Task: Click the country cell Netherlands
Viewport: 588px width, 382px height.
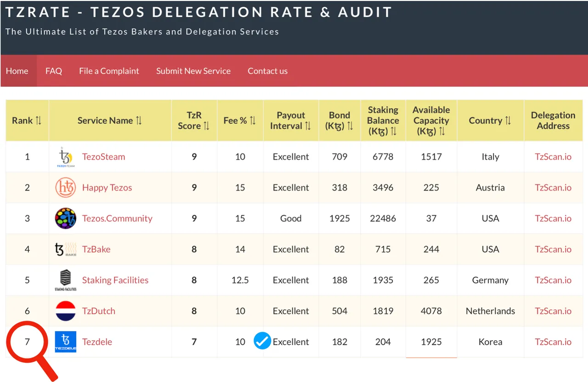Action: pyautogui.click(x=490, y=311)
